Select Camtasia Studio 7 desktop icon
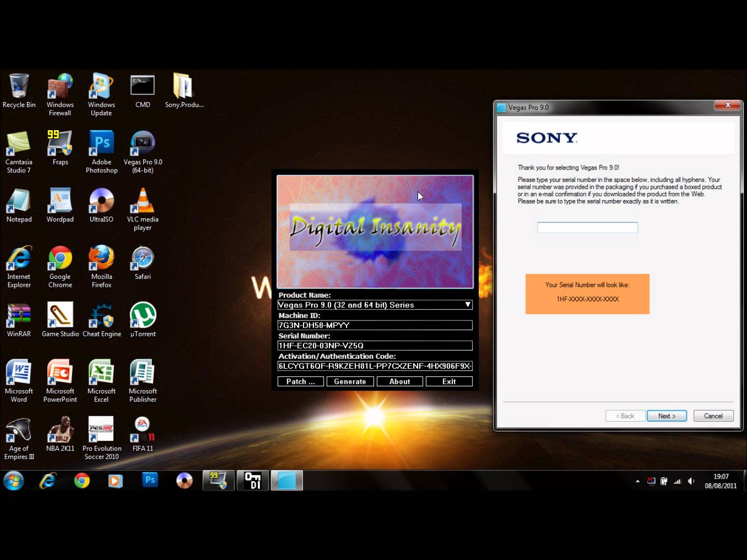Screen dimensions: 747x560 click(19, 152)
